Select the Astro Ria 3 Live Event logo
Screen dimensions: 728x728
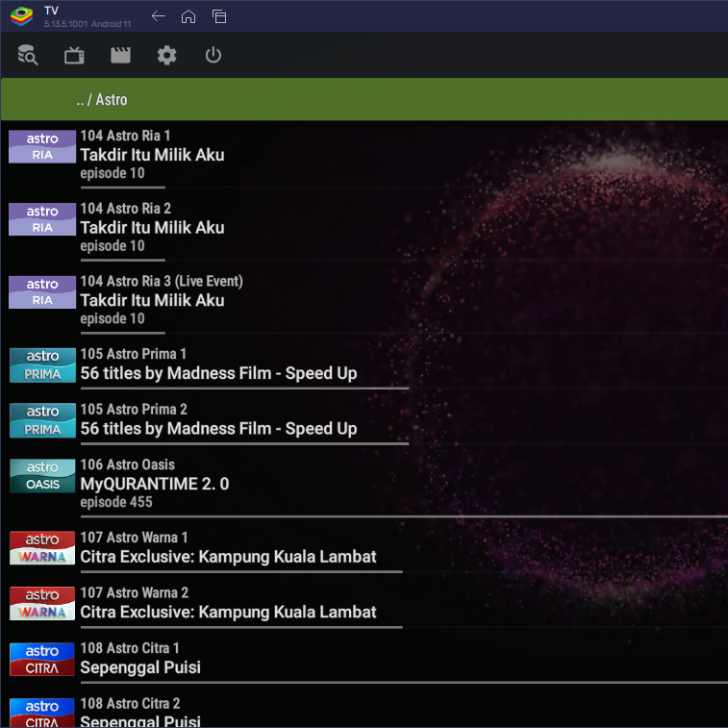click(42, 292)
